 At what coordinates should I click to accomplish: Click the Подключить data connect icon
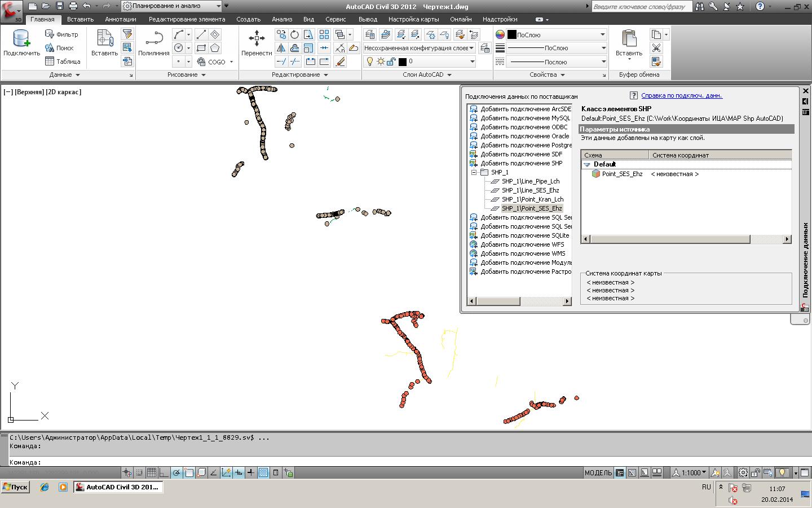[x=21, y=43]
